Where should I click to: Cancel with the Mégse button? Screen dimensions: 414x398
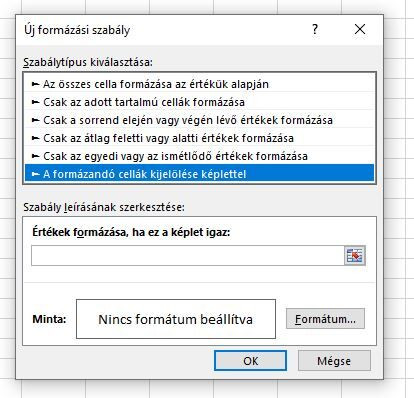coord(334,361)
